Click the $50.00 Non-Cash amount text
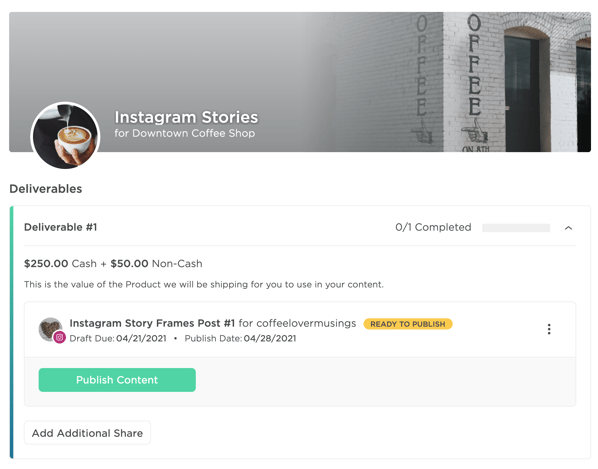598x469 pixels. (156, 263)
